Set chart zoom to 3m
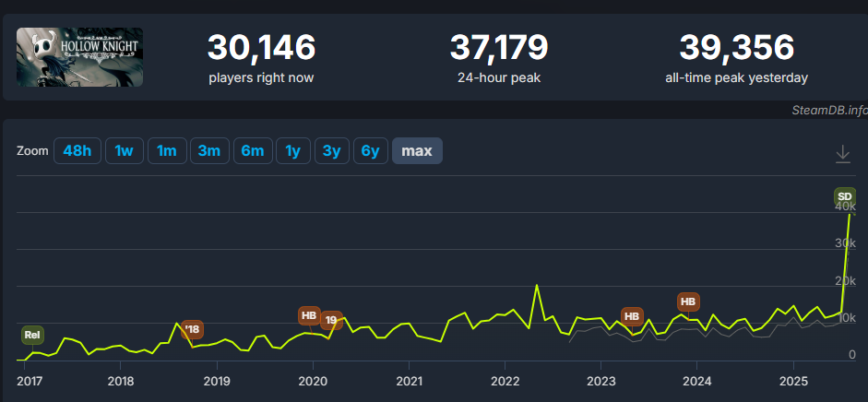The image size is (868, 402). coord(209,151)
